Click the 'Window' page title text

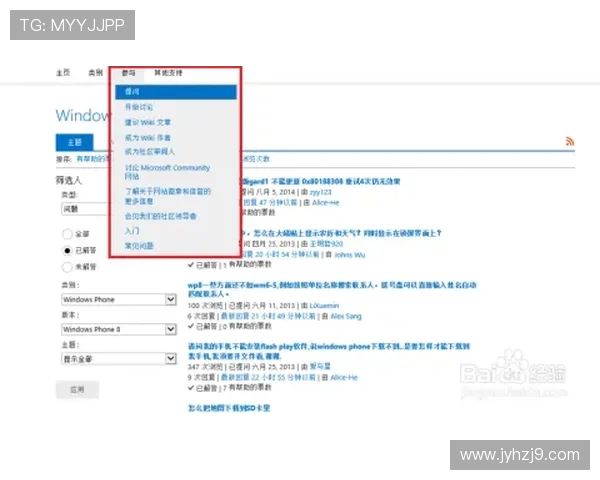tap(82, 115)
